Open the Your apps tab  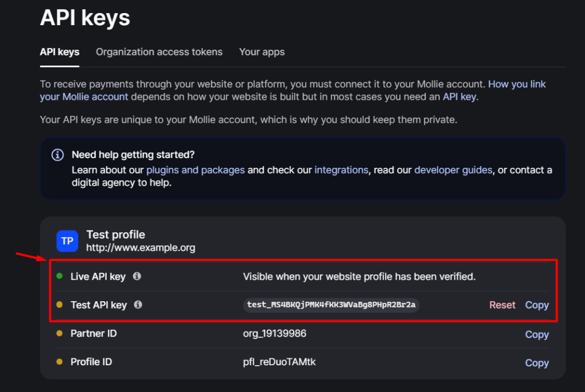262,52
